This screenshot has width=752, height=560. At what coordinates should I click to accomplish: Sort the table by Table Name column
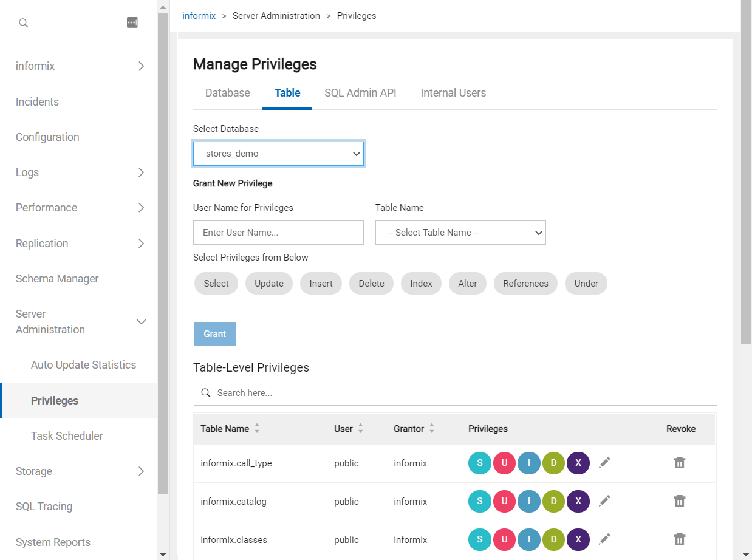257,429
